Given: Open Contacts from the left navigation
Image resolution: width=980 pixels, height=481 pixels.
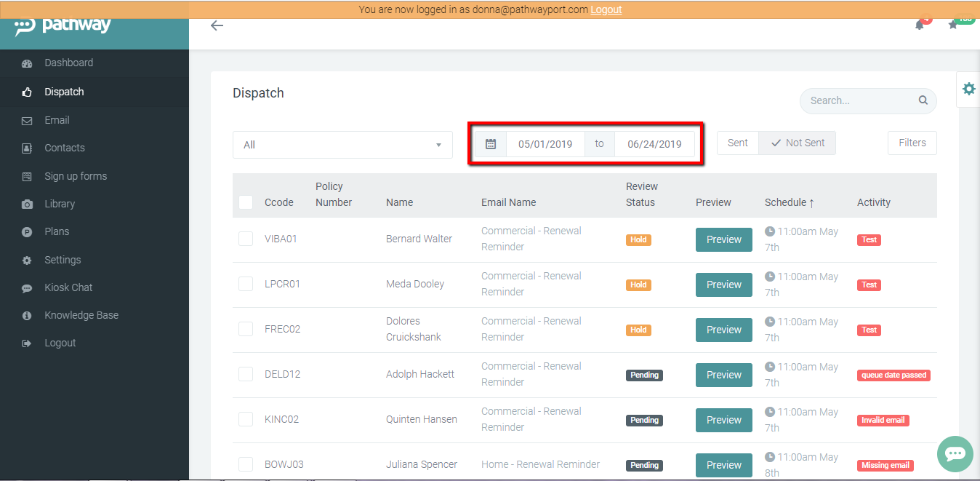Looking at the screenshot, I should (x=65, y=148).
